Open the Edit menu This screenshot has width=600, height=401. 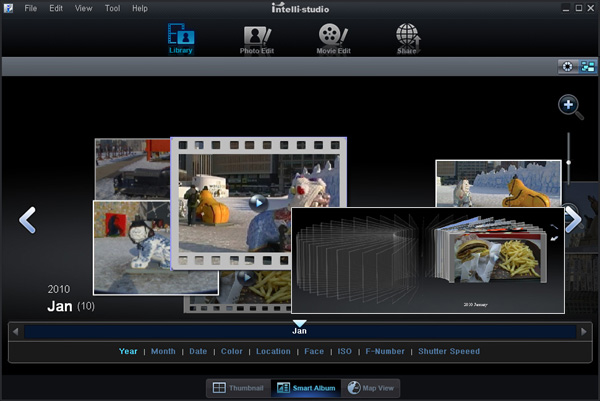56,8
